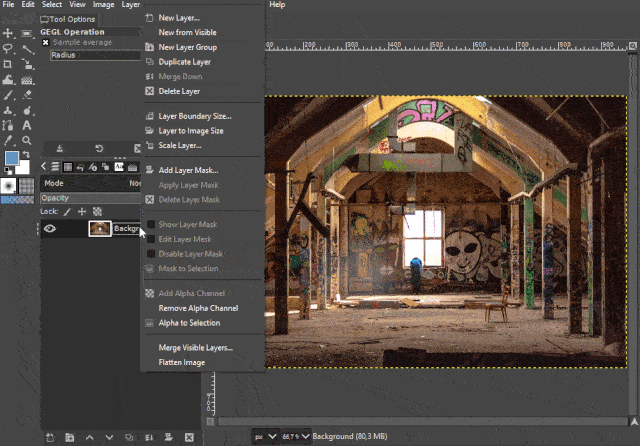Toggle lock pixels brush icon
The height and width of the screenshot is (446, 640).
67,211
